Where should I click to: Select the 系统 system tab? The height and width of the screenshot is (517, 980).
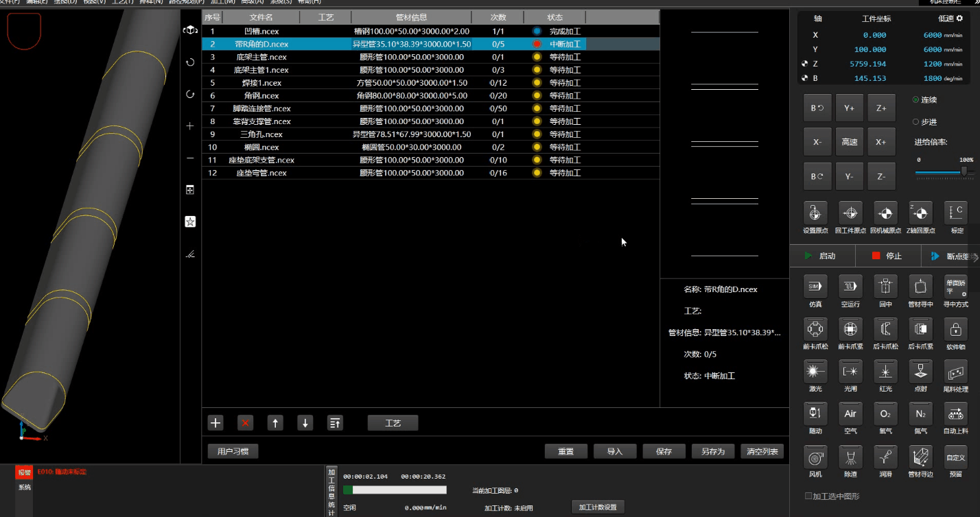tap(24, 488)
